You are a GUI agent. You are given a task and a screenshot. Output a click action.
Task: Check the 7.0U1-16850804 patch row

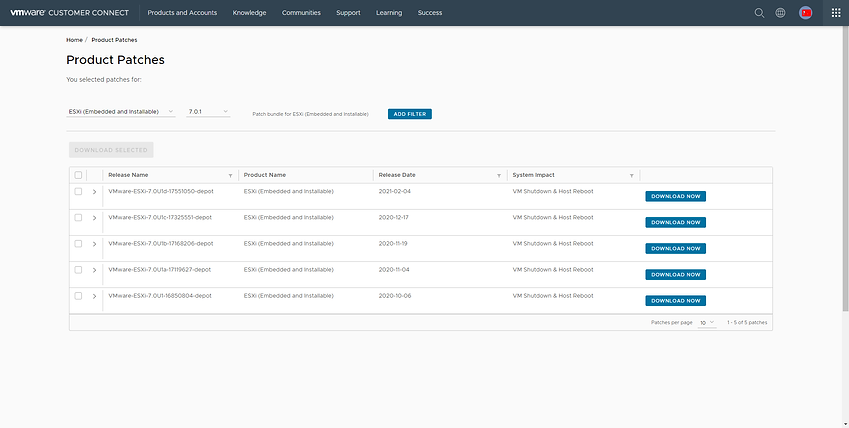coord(78,296)
